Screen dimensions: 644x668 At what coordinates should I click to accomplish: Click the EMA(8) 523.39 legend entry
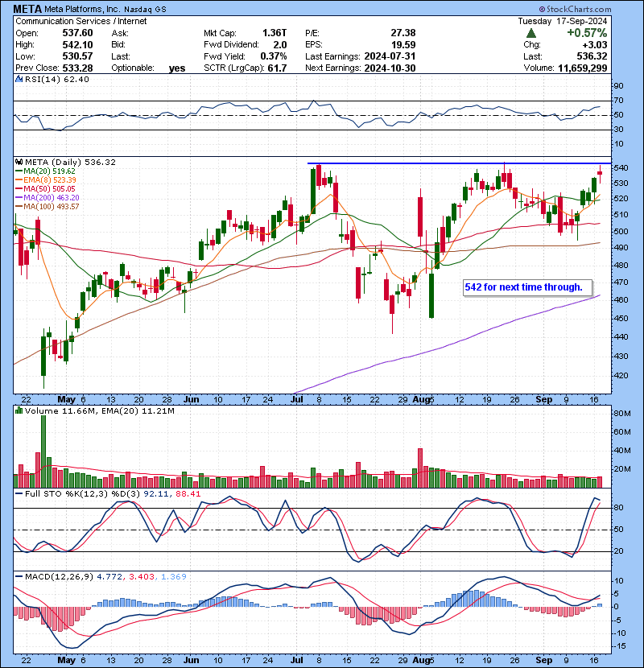(46, 180)
